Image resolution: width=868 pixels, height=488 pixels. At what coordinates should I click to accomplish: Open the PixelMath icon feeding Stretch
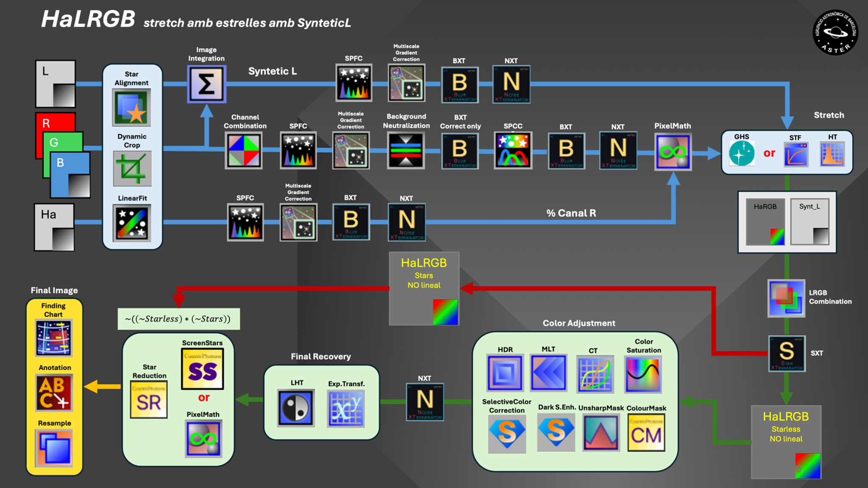pos(673,152)
